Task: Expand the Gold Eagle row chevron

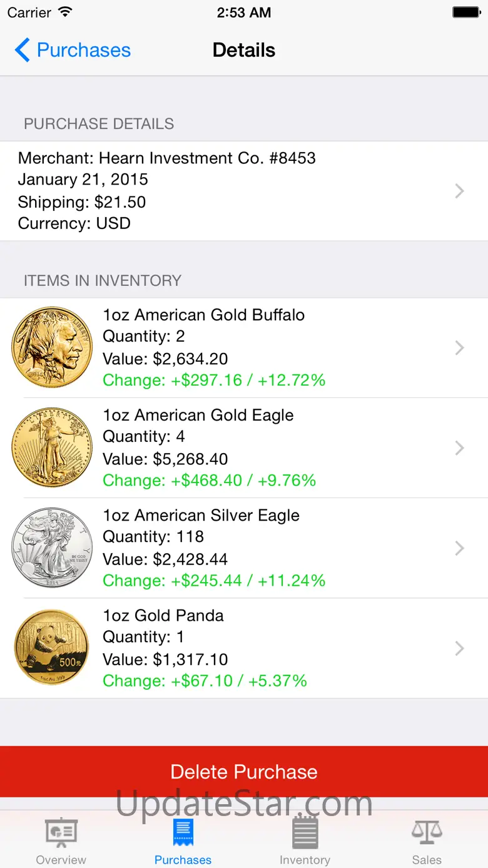Action: pyautogui.click(x=459, y=447)
